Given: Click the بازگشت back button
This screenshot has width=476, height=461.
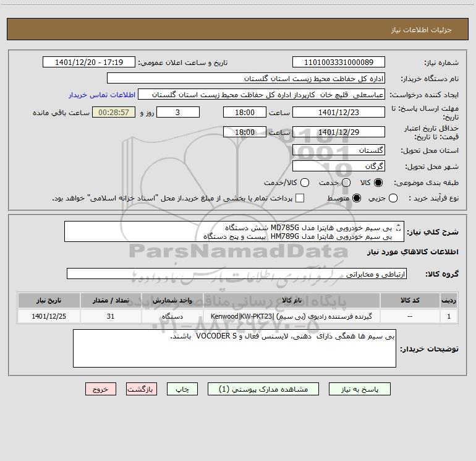Looking at the screenshot, I should click(x=142, y=389).
